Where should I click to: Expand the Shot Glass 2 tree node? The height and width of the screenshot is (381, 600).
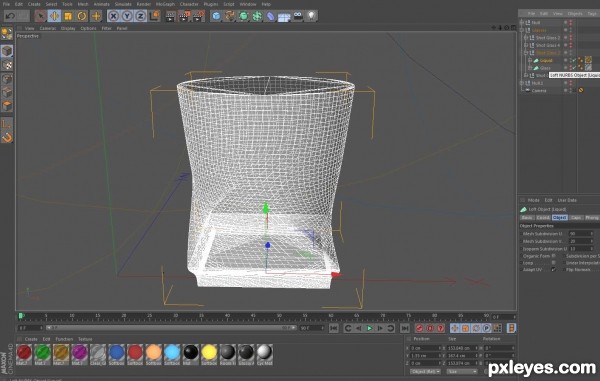pyautogui.click(x=526, y=38)
